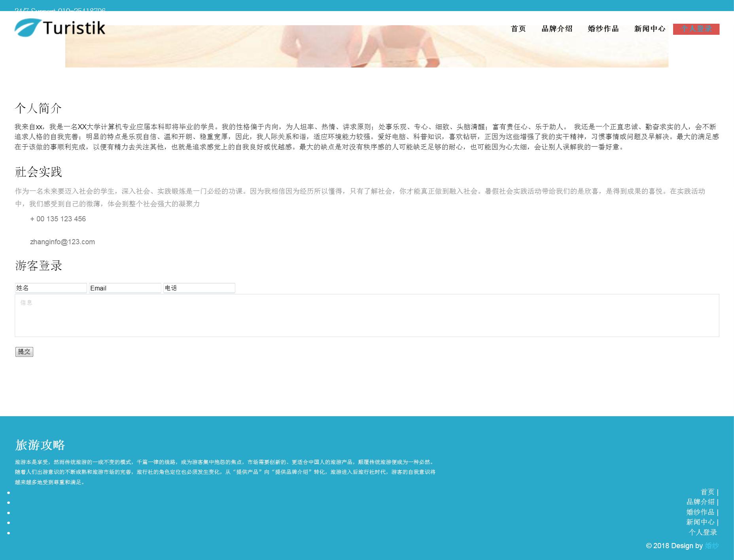Click the red 个人登录 header button
Image resolution: width=734 pixels, height=560 pixels.
click(696, 29)
